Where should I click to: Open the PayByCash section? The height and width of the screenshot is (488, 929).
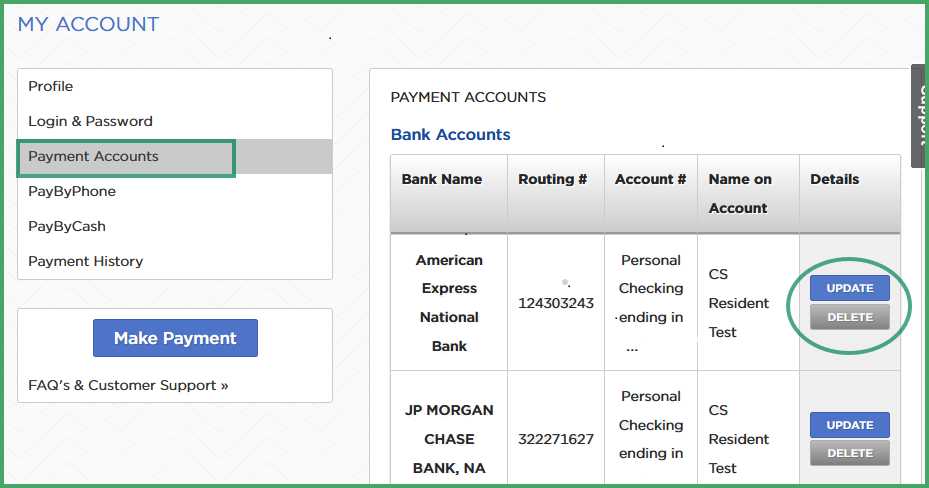coord(67,226)
